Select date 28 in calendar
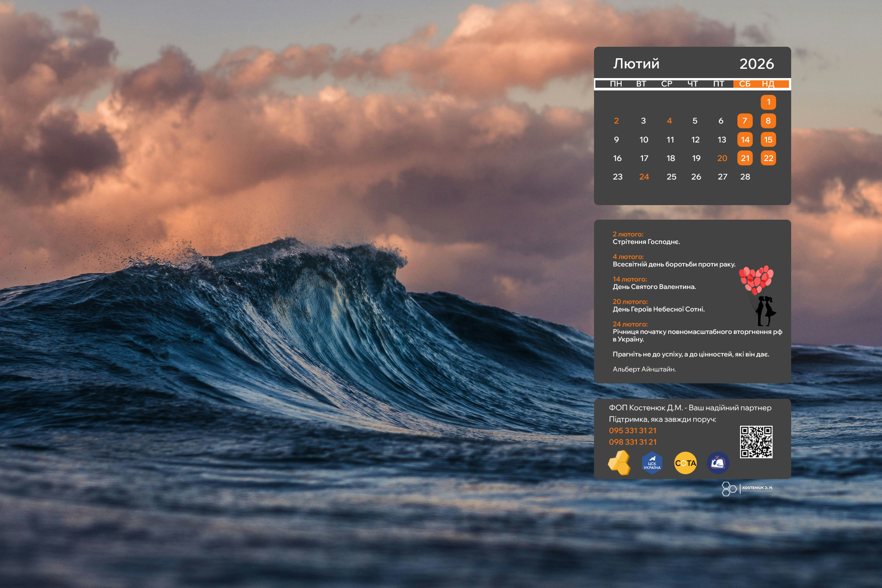882x588 pixels. click(745, 177)
